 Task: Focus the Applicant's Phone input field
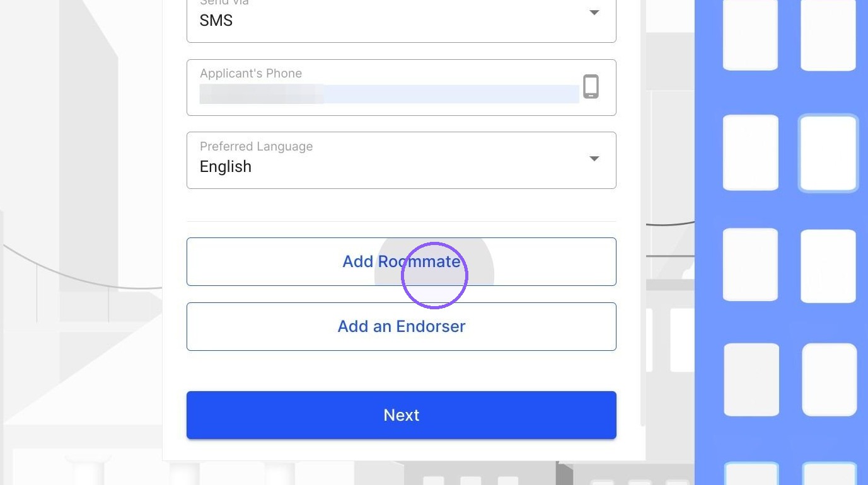(401, 88)
